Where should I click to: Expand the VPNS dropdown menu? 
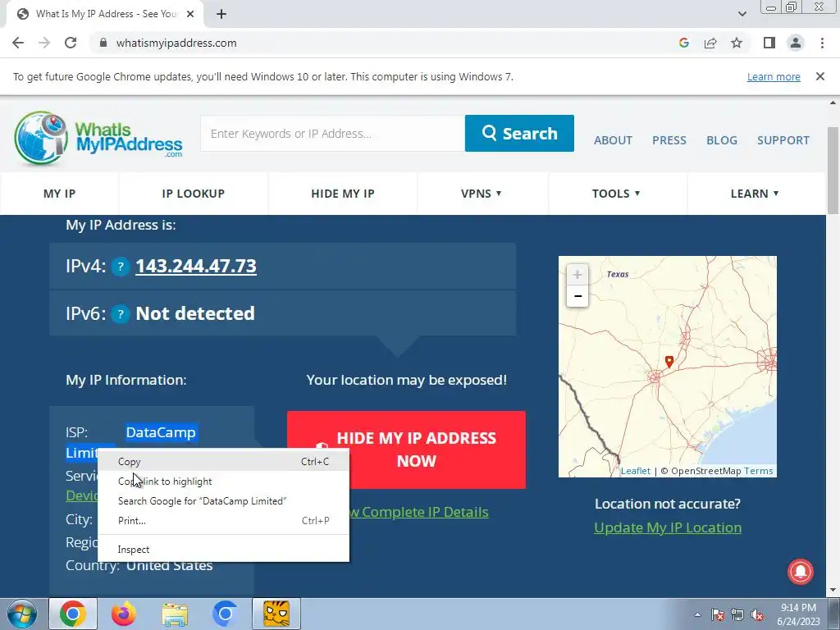point(482,194)
